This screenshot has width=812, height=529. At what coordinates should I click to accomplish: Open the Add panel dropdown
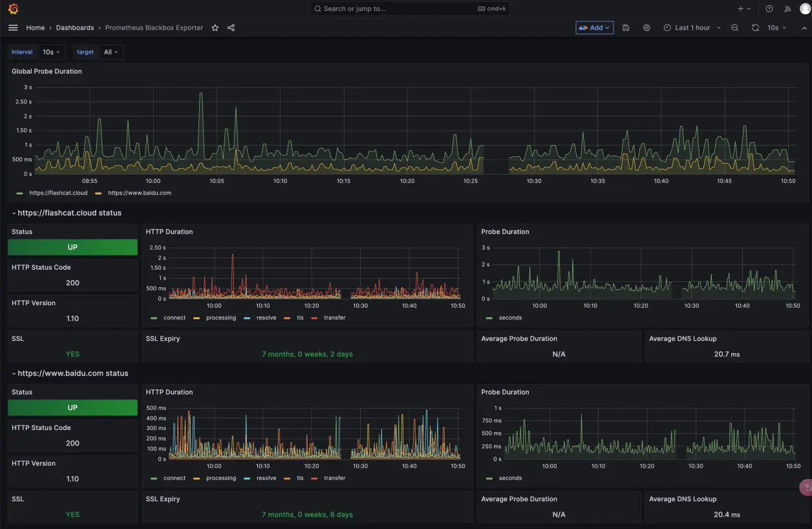pos(595,28)
